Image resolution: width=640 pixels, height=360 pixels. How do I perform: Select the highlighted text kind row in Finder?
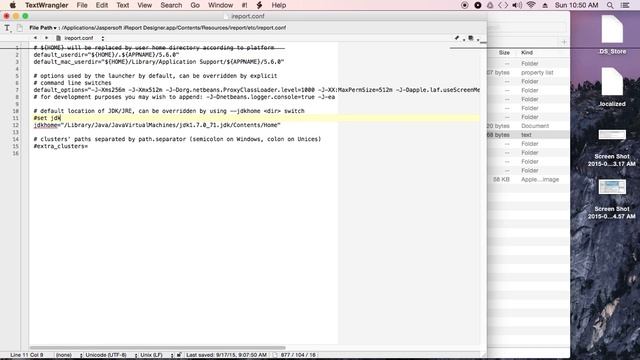(x=529, y=135)
